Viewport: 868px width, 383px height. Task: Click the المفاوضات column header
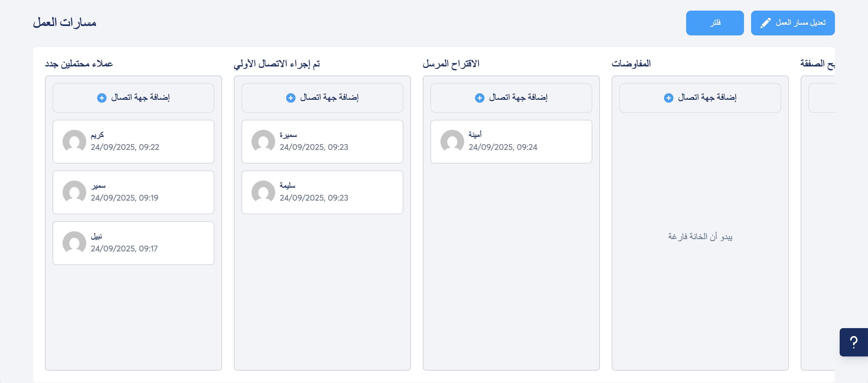(x=631, y=64)
